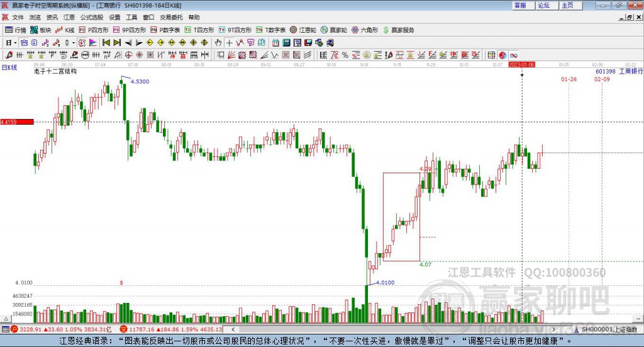Select the percent % drawing tool

[x=345, y=55]
